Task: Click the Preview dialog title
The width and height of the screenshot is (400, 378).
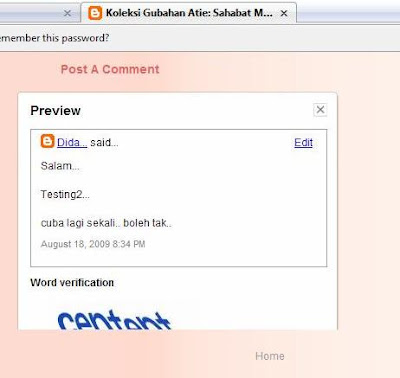Action: click(x=55, y=111)
